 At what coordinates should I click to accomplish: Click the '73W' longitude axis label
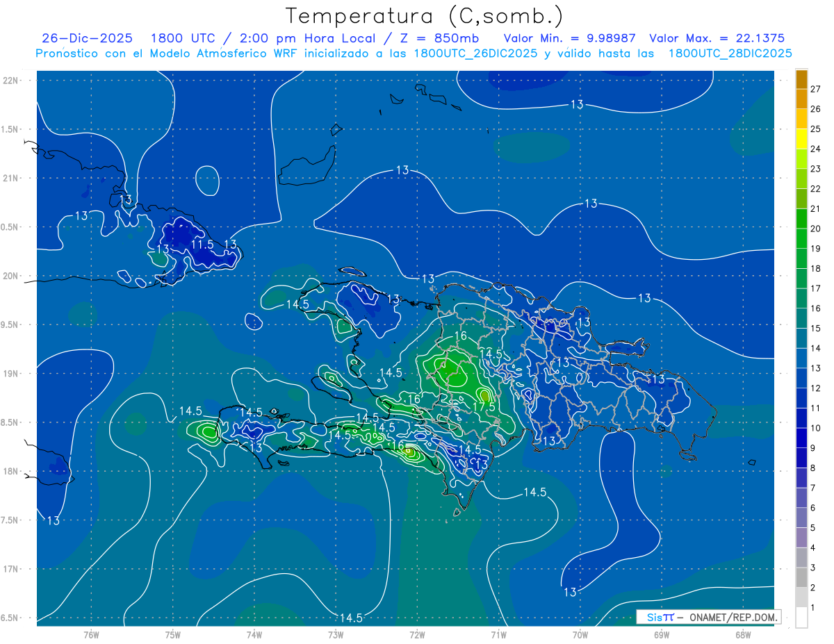point(336,634)
